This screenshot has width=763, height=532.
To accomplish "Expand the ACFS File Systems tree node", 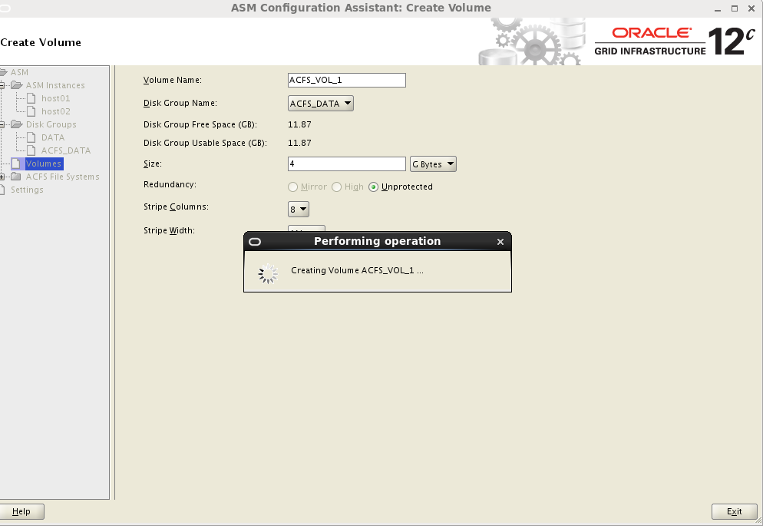I will pos(2,177).
